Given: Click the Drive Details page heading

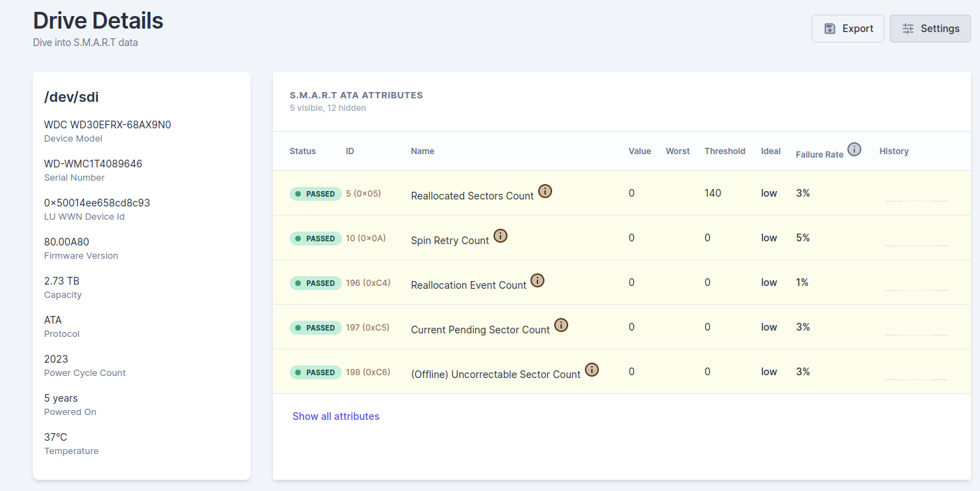Looking at the screenshot, I should (98, 21).
